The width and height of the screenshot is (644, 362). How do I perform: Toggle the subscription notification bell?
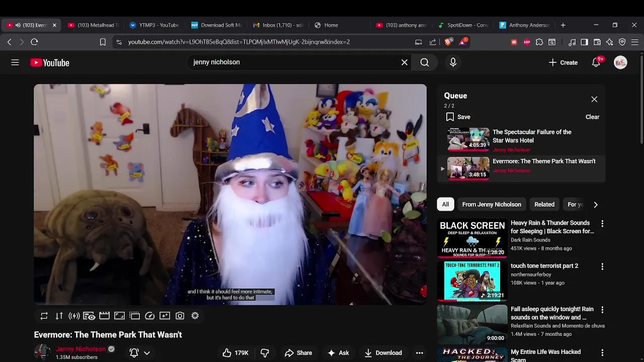[134, 353]
